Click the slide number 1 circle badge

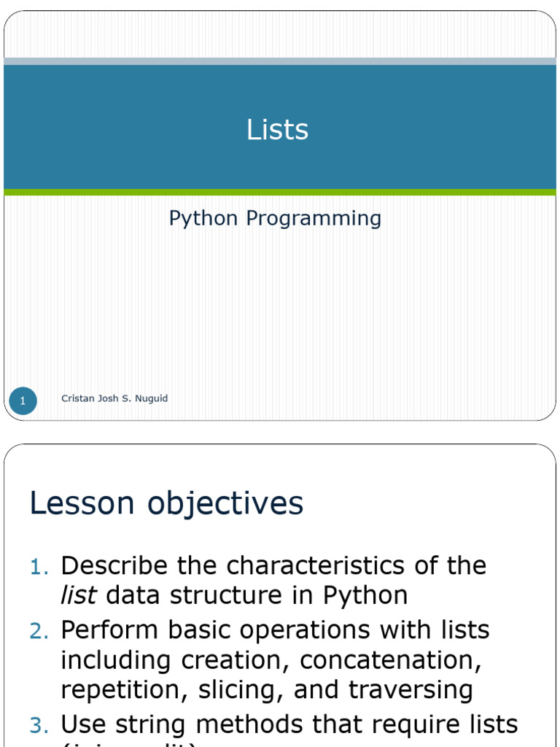pyautogui.click(x=23, y=400)
